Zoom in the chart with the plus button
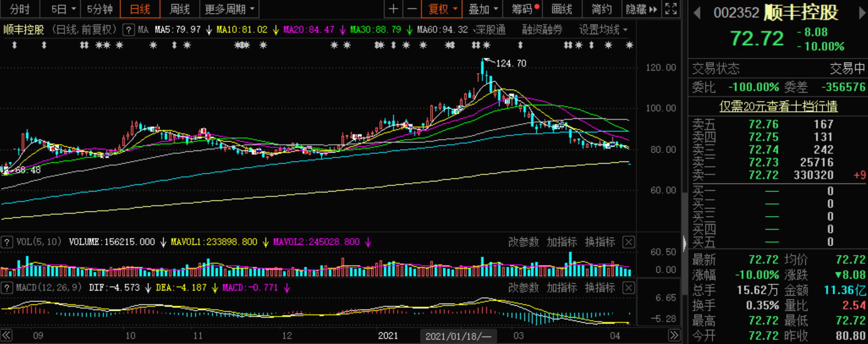868x344 pixels. click(x=394, y=9)
